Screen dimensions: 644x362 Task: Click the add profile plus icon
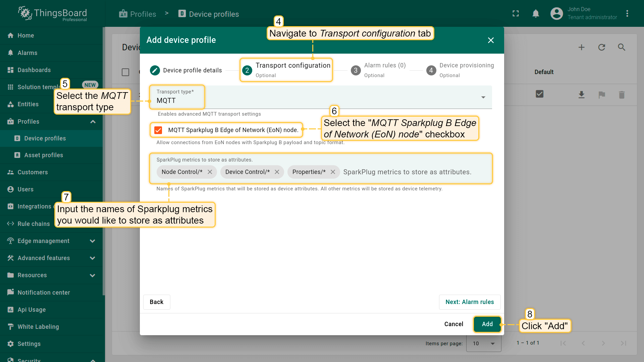tap(581, 47)
